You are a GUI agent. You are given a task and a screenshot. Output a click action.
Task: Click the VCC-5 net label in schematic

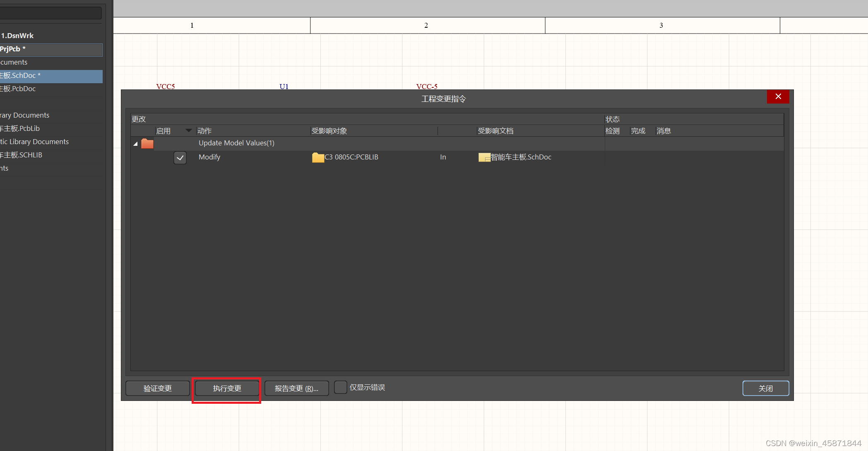427,86
